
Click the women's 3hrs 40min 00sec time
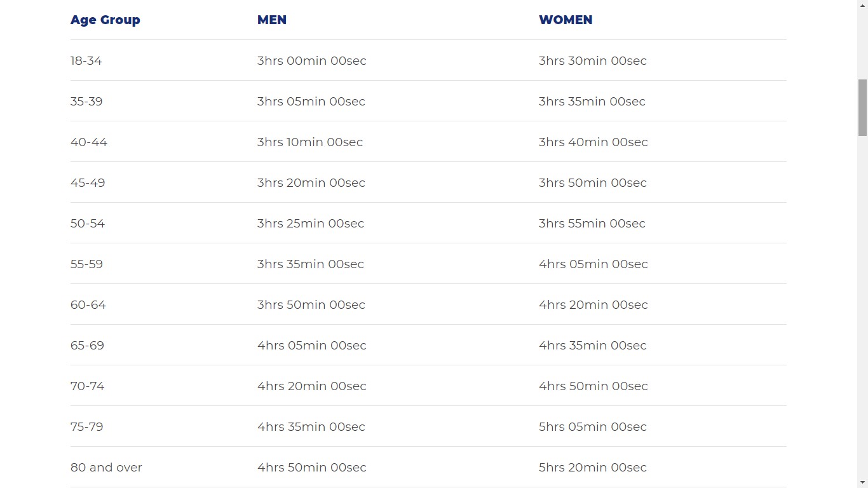[x=593, y=142]
